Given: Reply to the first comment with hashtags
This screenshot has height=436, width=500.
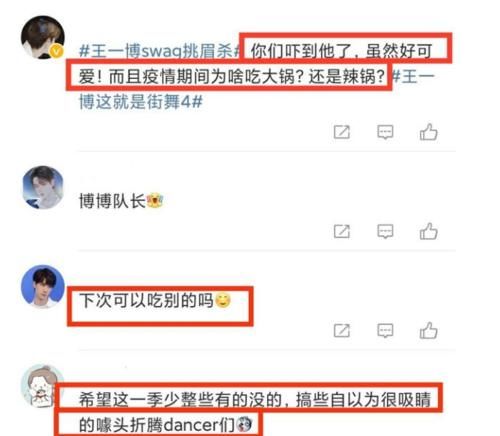Looking at the screenshot, I should coord(385,132).
